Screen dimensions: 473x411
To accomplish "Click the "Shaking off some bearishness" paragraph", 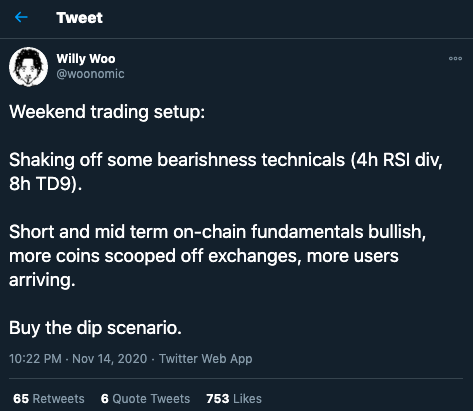I will pos(226,172).
